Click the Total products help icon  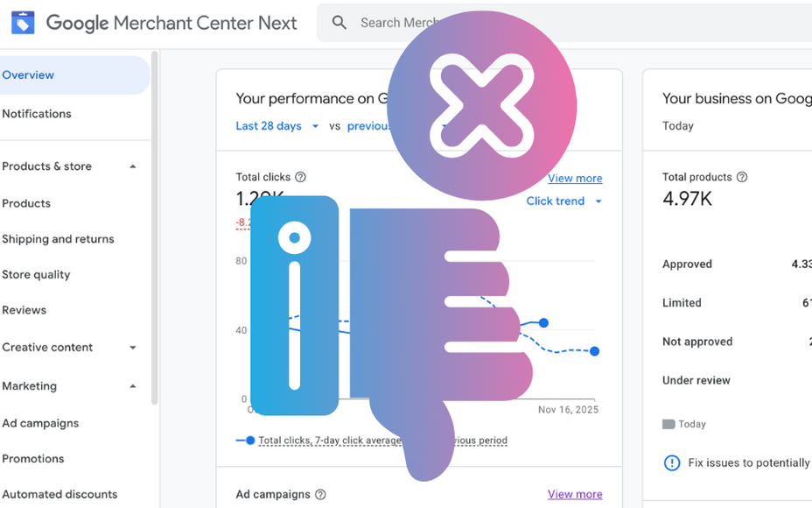coord(741,177)
